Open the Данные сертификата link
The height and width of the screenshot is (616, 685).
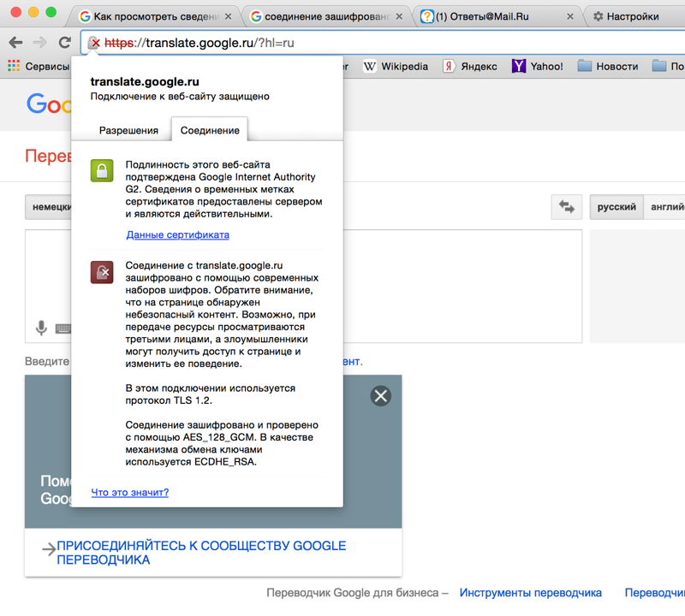pos(177,235)
